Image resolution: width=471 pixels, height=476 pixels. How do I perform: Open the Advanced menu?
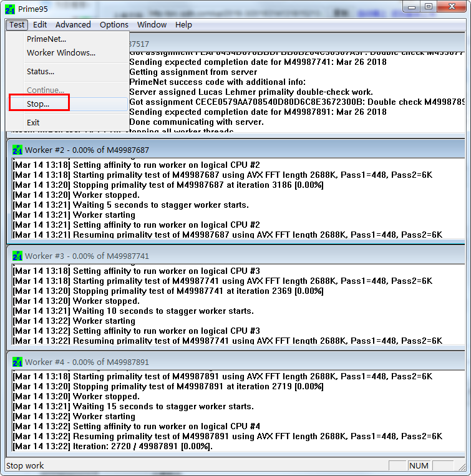pos(73,24)
